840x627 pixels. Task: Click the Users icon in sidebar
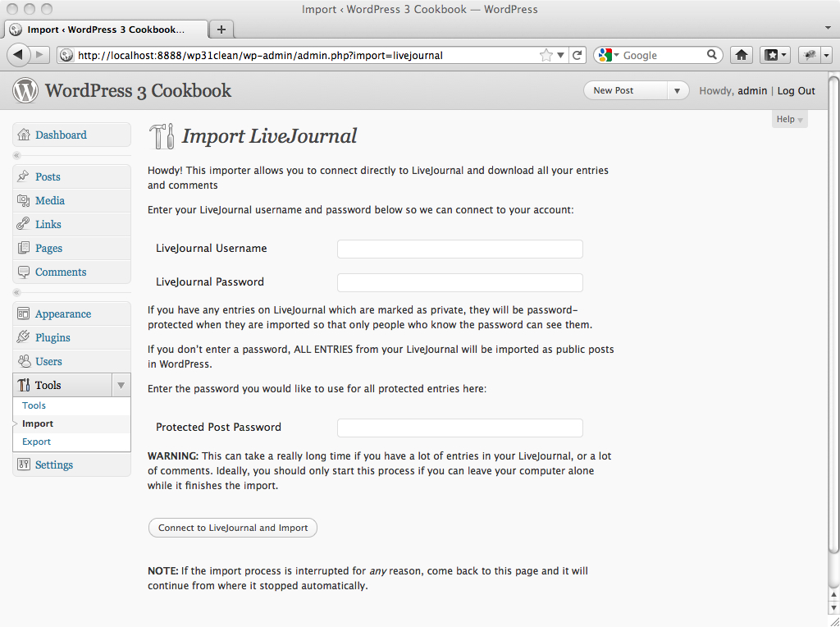[24, 361]
